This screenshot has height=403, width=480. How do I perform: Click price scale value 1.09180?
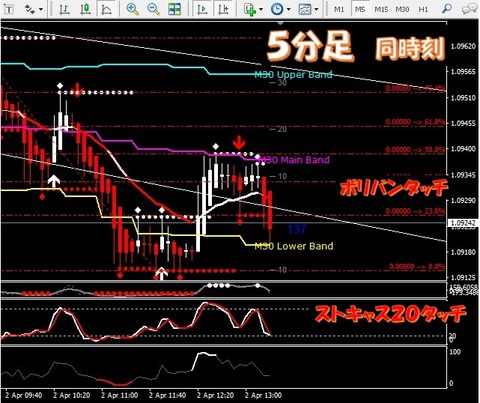tap(463, 252)
